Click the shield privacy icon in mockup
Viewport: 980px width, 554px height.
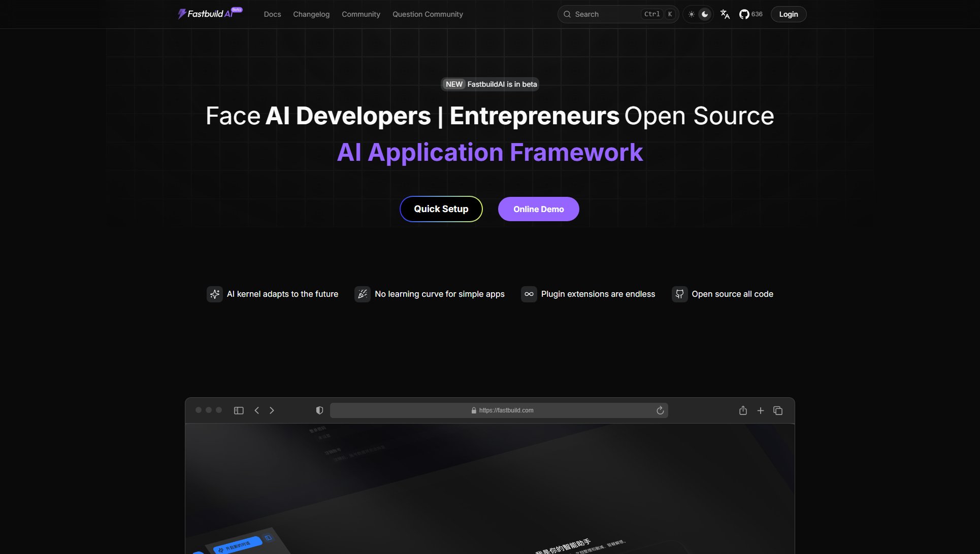click(319, 410)
